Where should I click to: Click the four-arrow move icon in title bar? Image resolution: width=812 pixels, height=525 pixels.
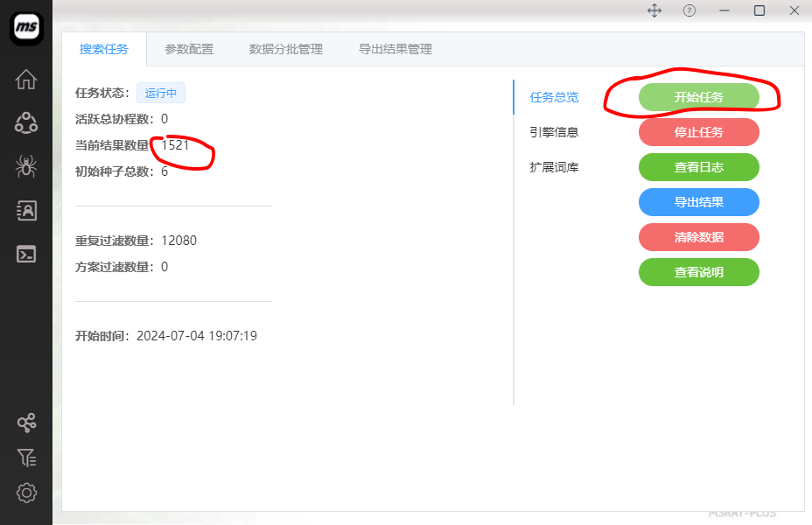coord(654,10)
